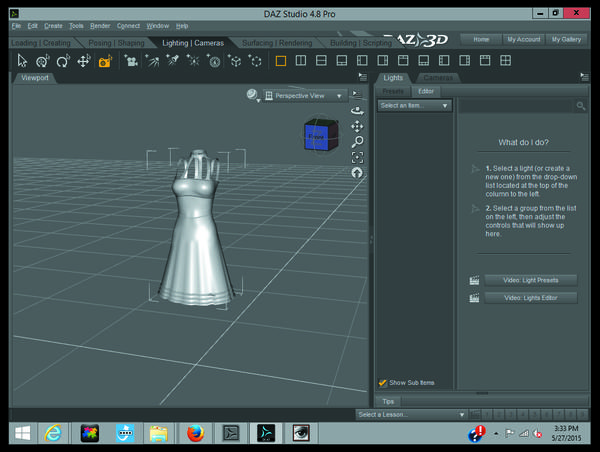Click the My Gallery button

coord(566,39)
